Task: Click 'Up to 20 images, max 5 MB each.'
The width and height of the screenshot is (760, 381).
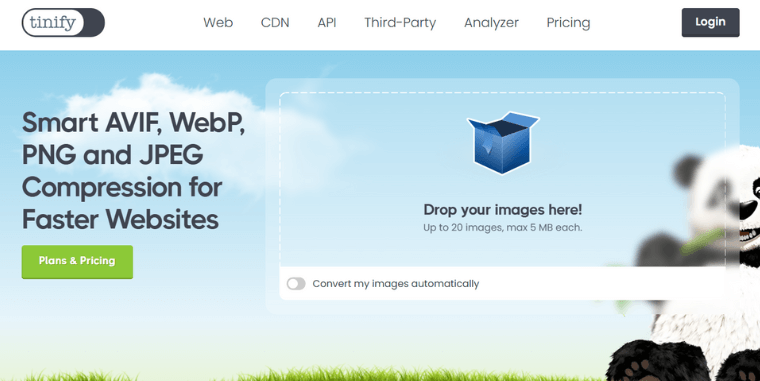Action: point(503,227)
